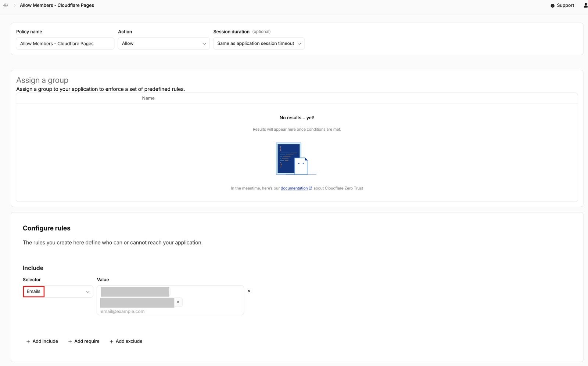
Task: Click Add require
Action: click(x=84, y=341)
